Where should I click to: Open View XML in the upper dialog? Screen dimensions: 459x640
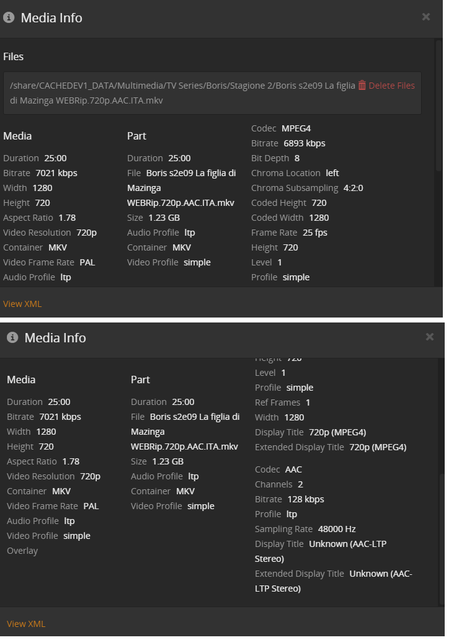[x=22, y=304]
